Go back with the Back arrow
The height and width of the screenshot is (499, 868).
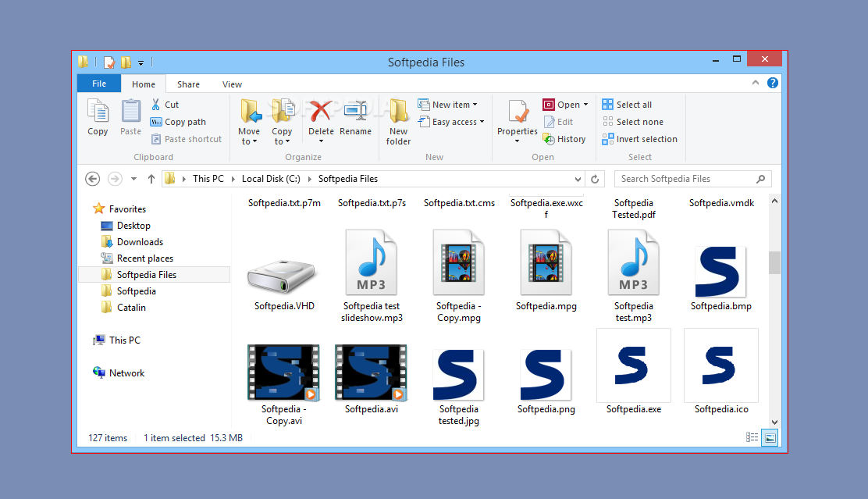pyautogui.click(x=92, y=179)
